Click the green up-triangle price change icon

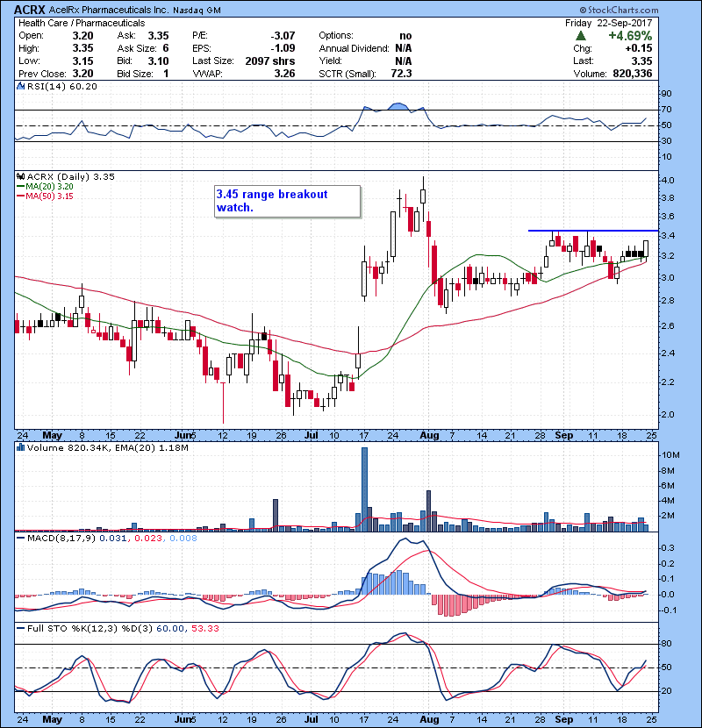[580, 36]
